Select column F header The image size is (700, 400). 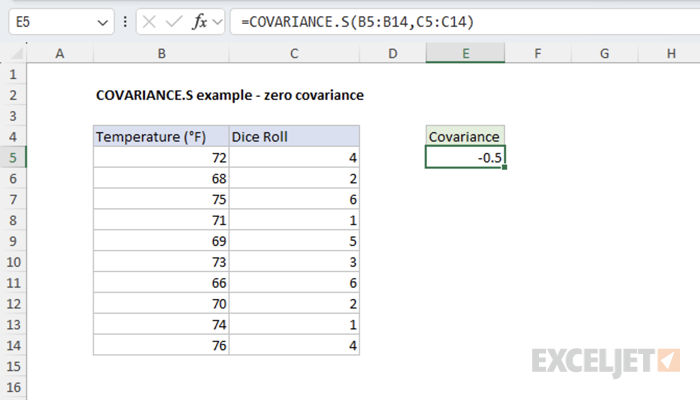pyautogui.click(x=538, y=54)
